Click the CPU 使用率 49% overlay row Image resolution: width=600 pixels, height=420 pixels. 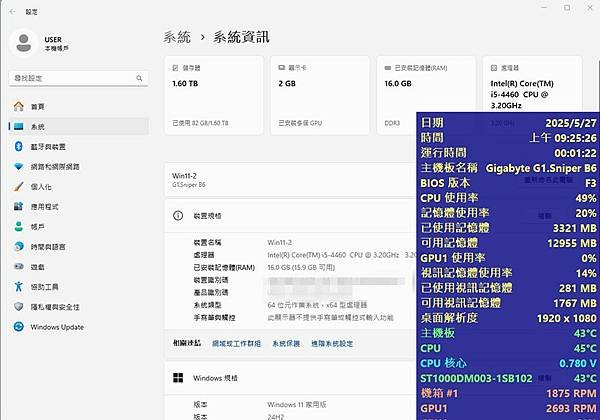point(508,198)
